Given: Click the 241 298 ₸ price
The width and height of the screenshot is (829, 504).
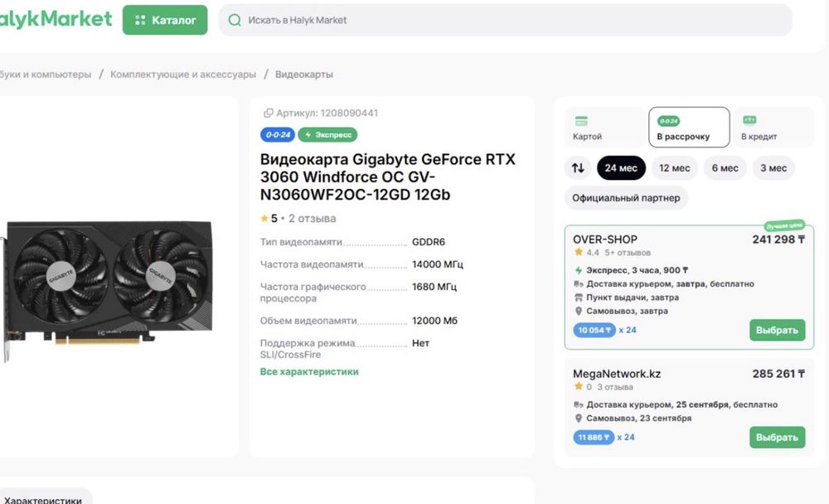Looking at the screenshot, I should (x=778, y=239).
